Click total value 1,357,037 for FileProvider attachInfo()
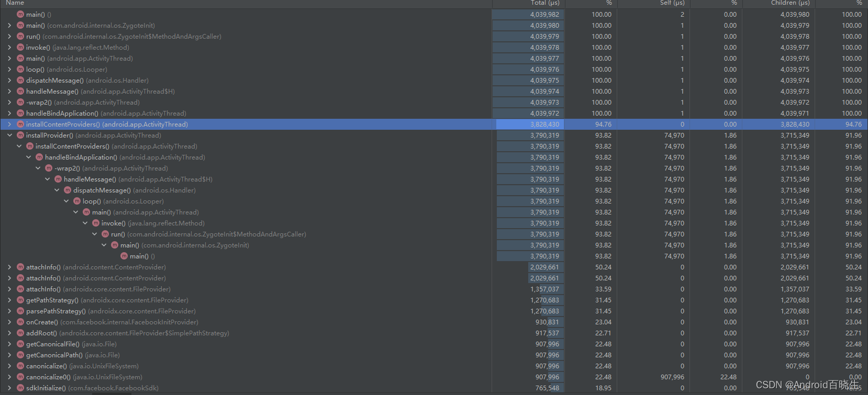The image size is (868, 395). (x=544, y=289)
